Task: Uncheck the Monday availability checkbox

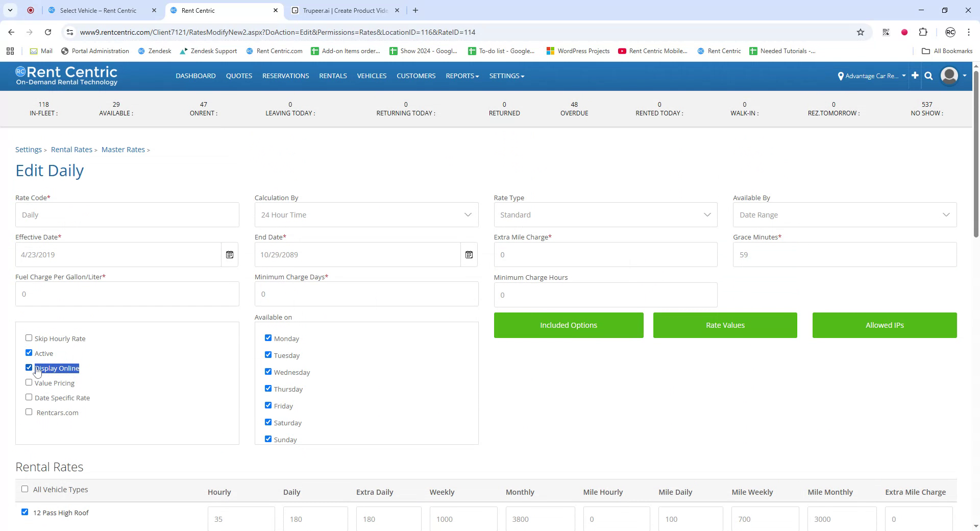Action: point(268,337)
